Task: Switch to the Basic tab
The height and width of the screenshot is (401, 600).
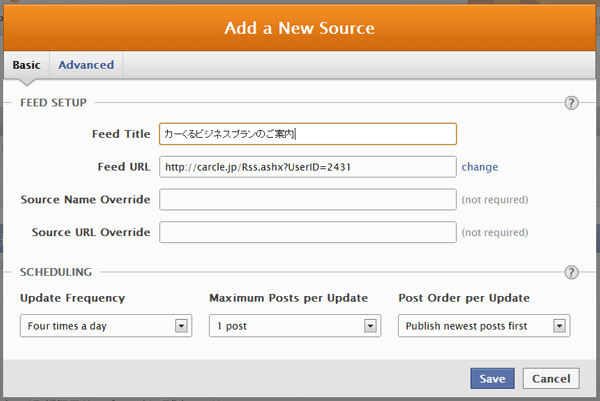Action: 27,65
